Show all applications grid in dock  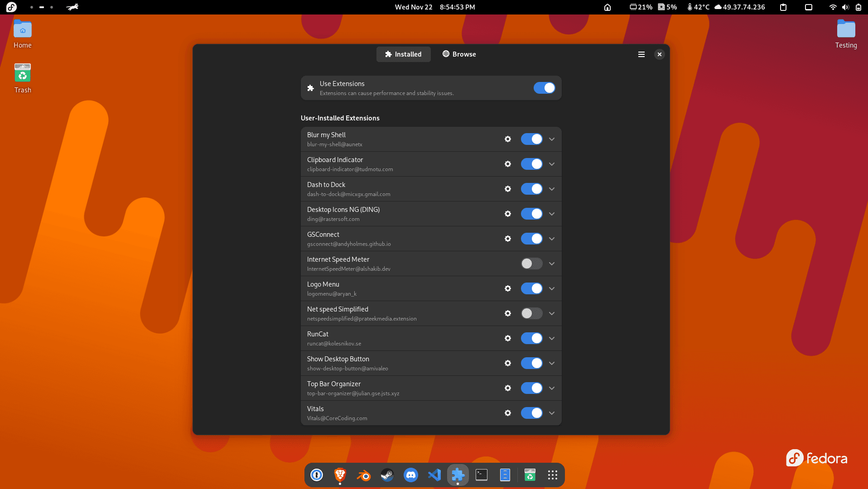(552, 475)
